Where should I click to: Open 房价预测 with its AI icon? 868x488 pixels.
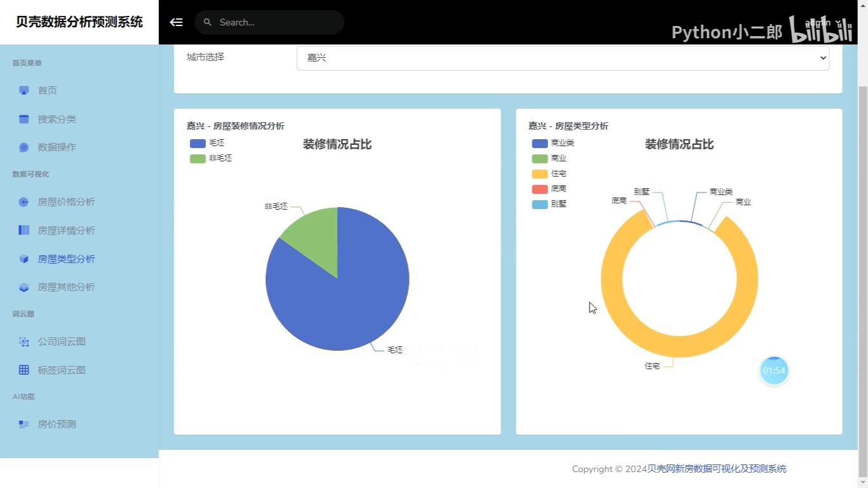point(24,424)
